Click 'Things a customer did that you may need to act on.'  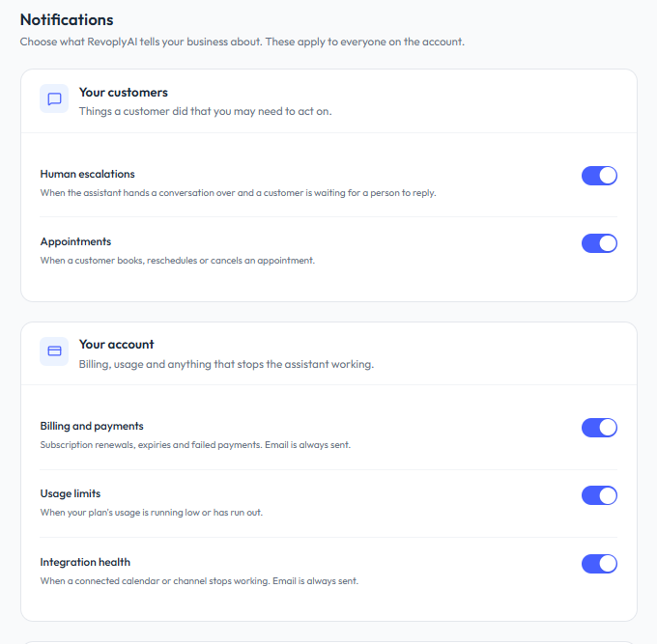(x=205, y=111)
